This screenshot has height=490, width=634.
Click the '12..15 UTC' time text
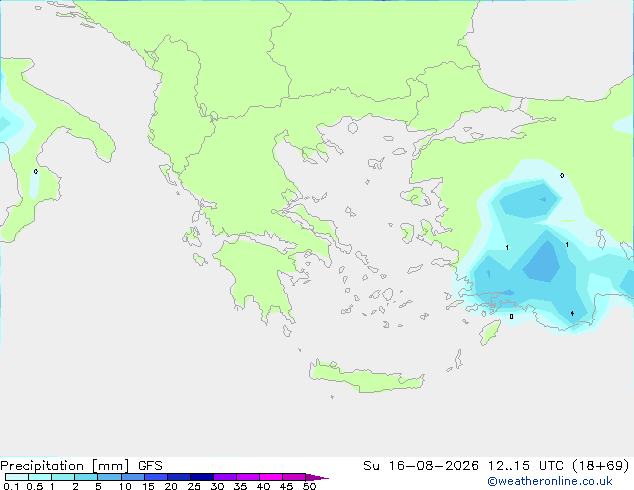[x=526, y=466]
